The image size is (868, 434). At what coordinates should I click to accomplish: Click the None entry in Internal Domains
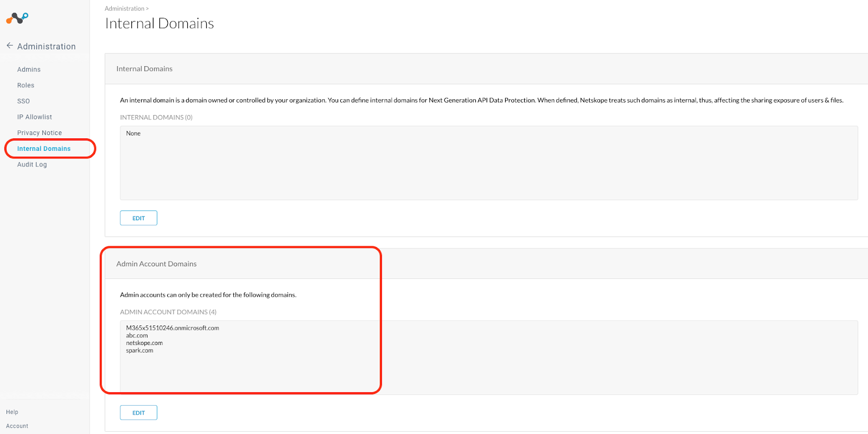tap(133, 133)
